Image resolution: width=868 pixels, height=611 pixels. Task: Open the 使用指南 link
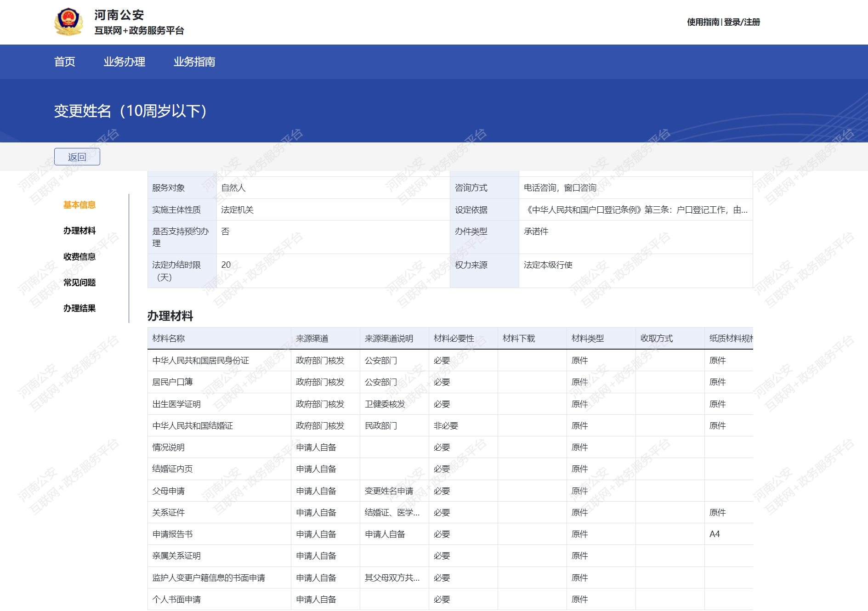tap(703, 22)
